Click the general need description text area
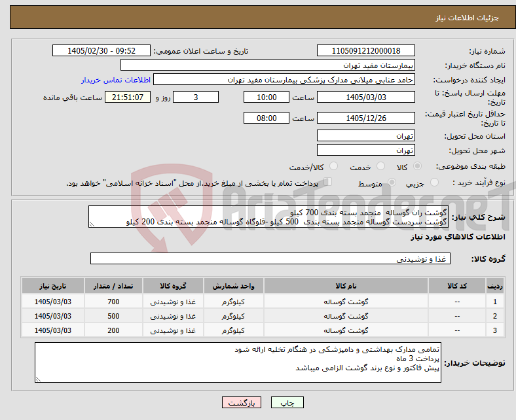This screenshot has height=420, width=516. [268, 217]
